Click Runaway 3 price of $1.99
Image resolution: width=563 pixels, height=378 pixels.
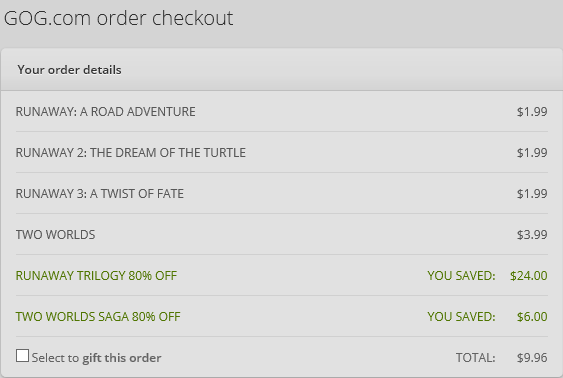point(532,193)
